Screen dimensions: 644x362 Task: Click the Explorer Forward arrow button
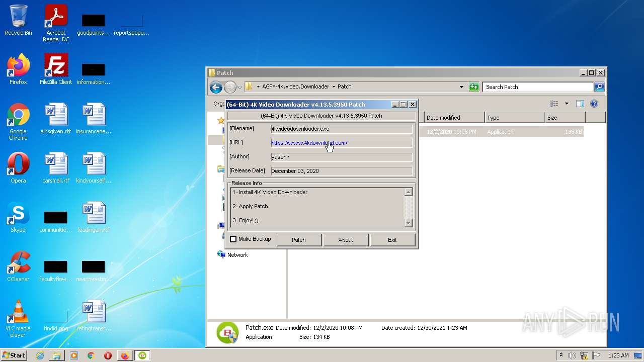coord(230,87)
